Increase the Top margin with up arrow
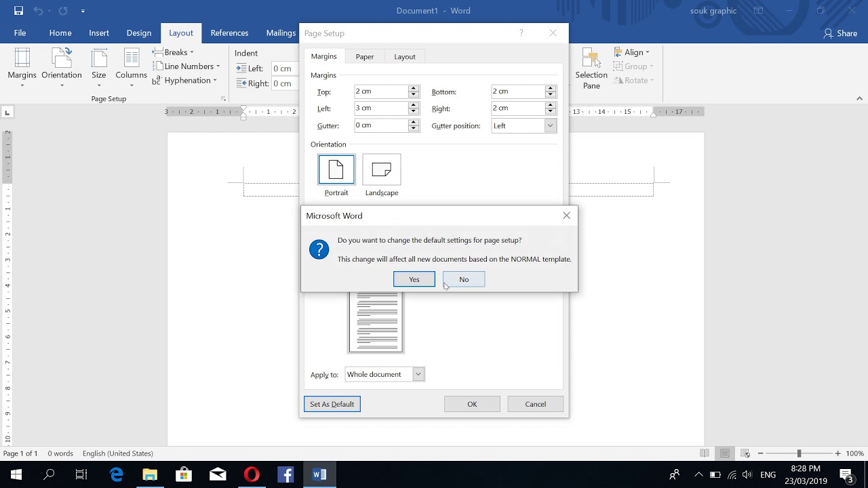The width and height of the screenshot is (868, 488). [414, 89]
